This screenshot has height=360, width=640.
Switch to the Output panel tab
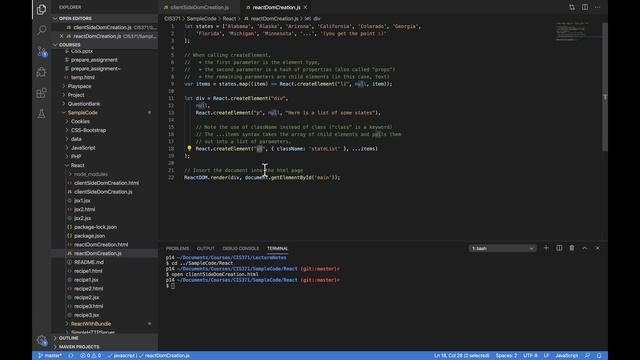click(x=205, y=248)
